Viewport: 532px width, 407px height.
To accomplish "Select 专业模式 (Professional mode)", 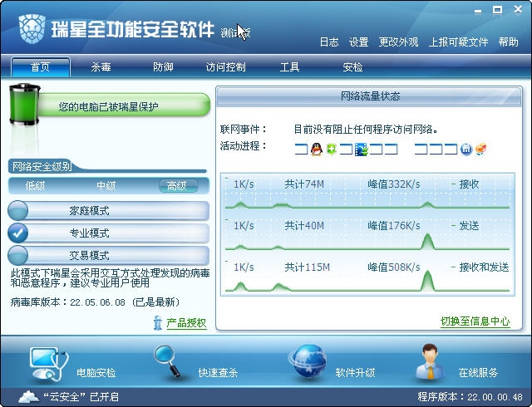I will (109, 233).
